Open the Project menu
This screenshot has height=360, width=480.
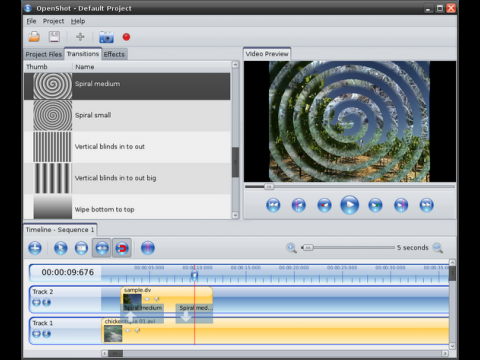tap(53, 21)
